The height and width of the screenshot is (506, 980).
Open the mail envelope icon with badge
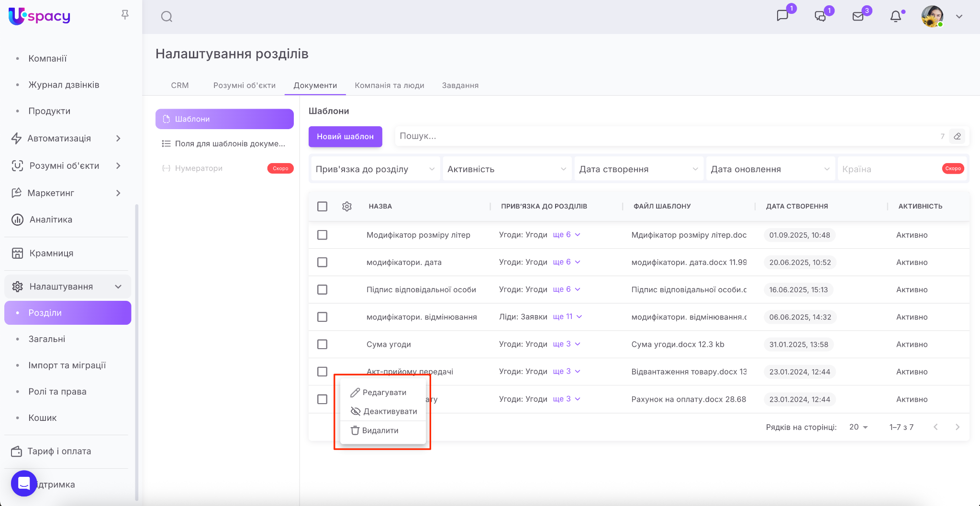(x=858, y=17)
